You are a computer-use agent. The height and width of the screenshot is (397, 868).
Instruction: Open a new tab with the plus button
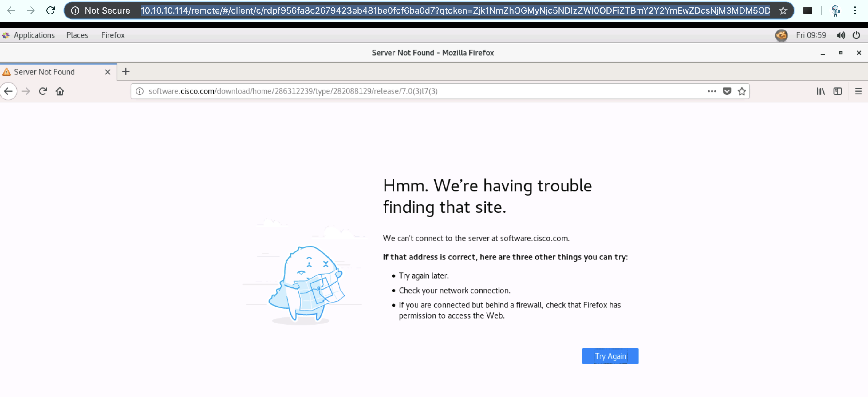click(x=125, y=71)
